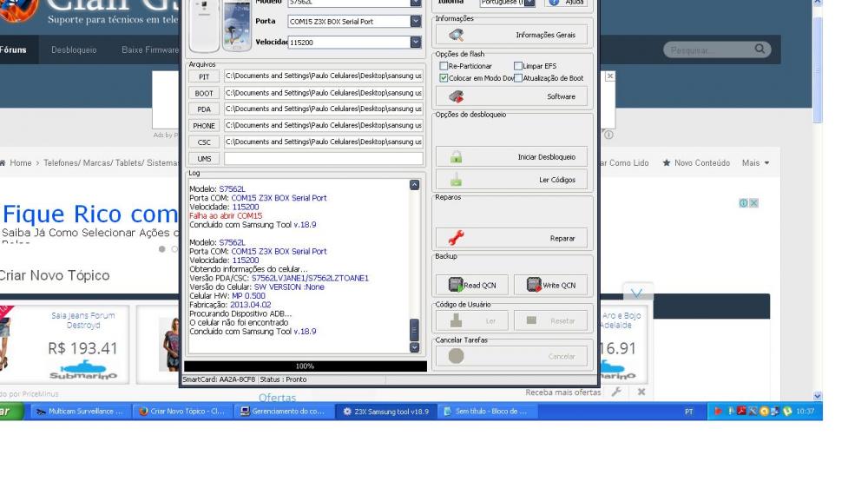Enable Atualização de Boot checkbox
This screenshot has width=868, height=488.
coord(517,78)
